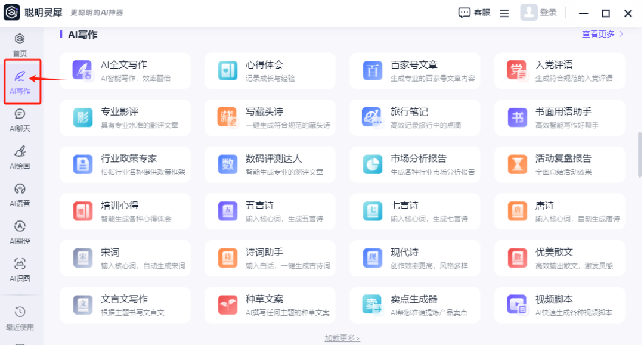The image size is (644, 345).
Task: Click the 种草文案 sprout icon
Action: 227,304
